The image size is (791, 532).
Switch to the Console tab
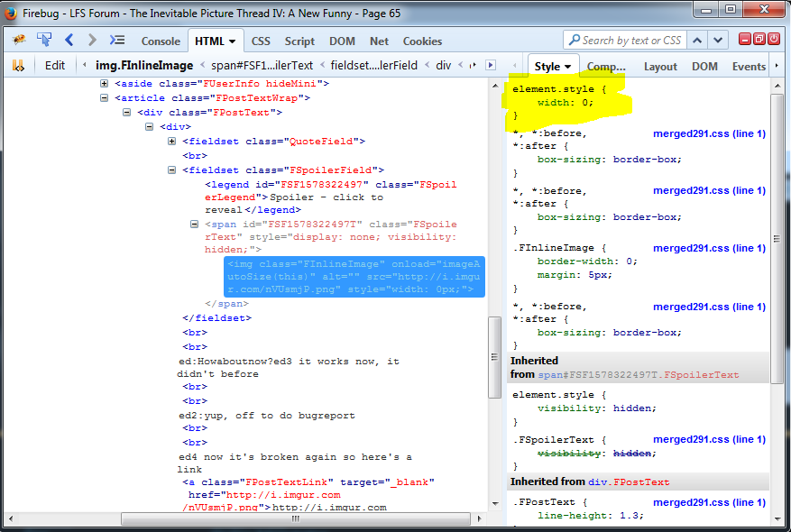(x=161, y=41)
